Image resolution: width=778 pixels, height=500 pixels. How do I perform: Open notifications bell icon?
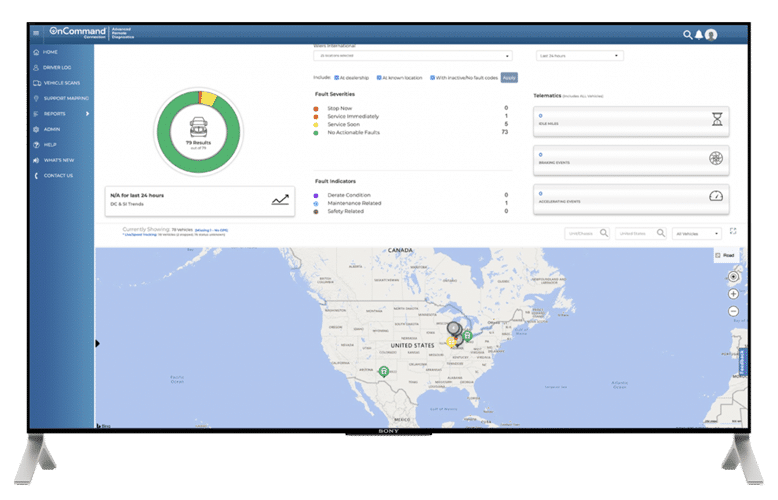[x=698, y=34]
